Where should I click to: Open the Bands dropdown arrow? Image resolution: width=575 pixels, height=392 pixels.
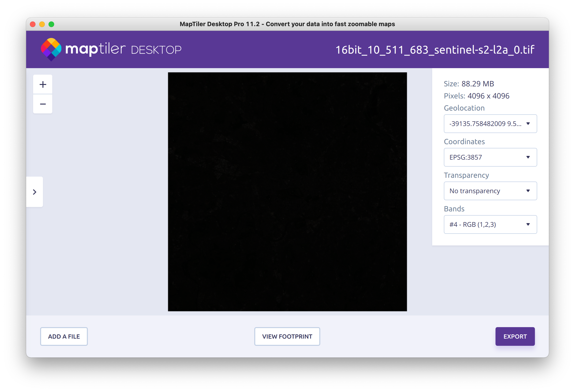[528, 224]
